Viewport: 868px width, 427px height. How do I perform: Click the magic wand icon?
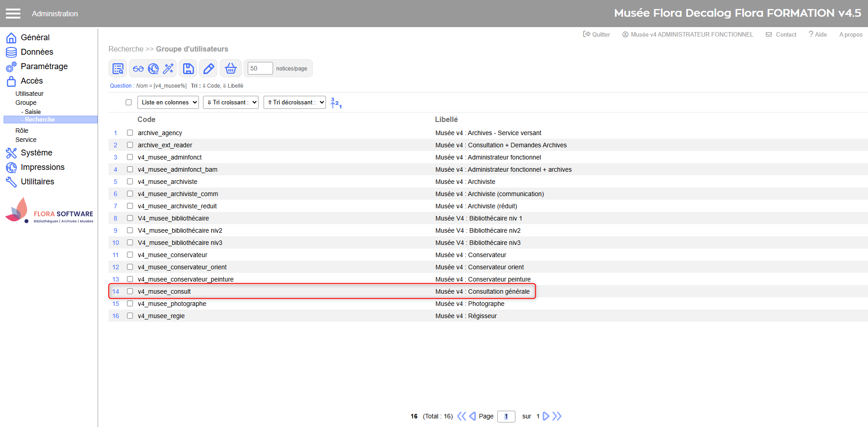pos(168,69)
